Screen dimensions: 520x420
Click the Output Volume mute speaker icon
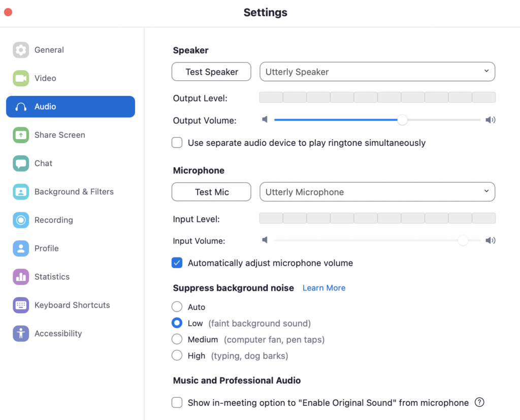(265, 119)
